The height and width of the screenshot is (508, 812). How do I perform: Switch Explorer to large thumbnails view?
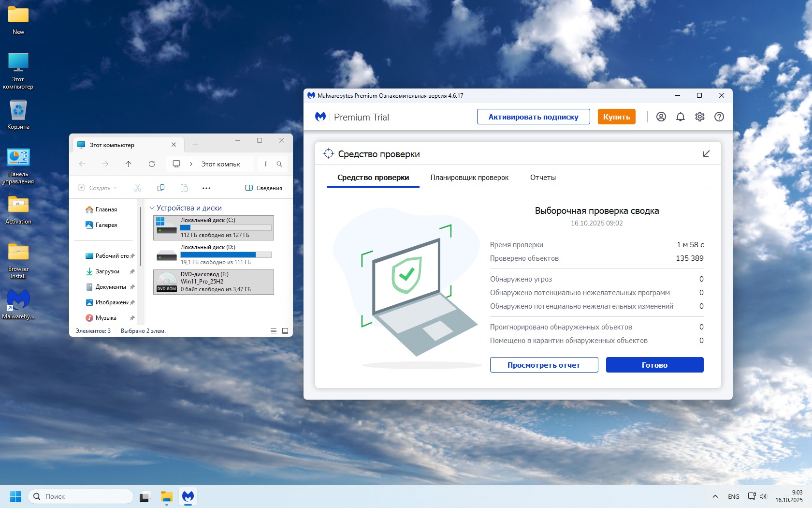tap(285, 331)
